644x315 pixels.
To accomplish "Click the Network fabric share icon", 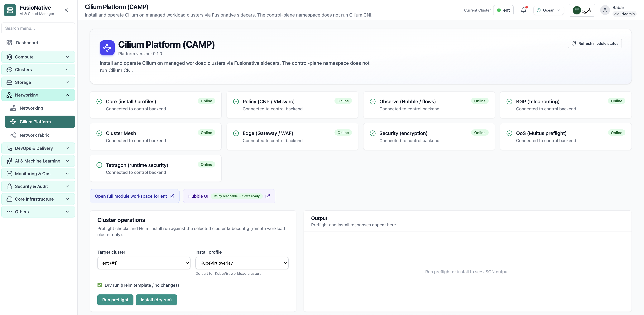I will pyautogui.click(x=13, y=135).
